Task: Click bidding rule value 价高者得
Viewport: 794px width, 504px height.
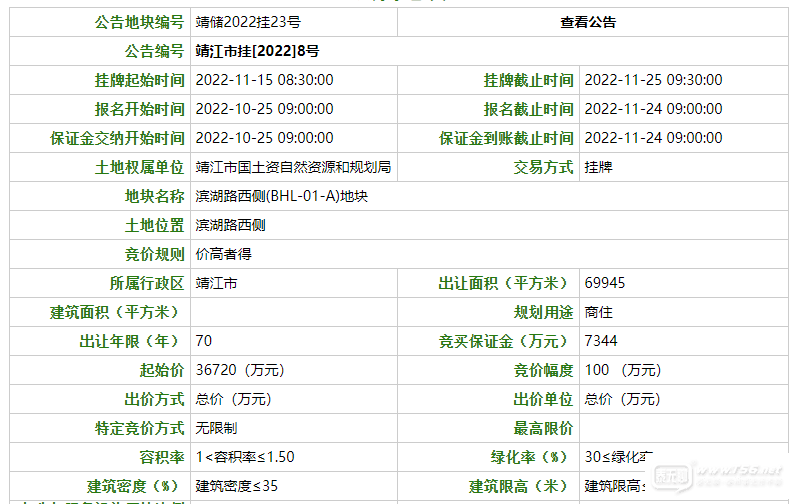Action: (x=223, y=254)
